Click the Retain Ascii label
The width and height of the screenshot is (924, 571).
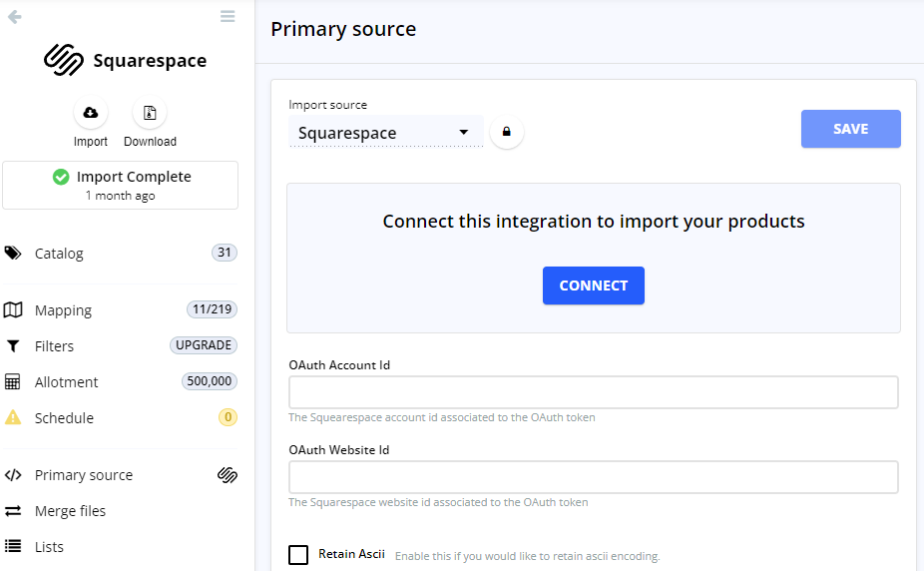(352, 554)
